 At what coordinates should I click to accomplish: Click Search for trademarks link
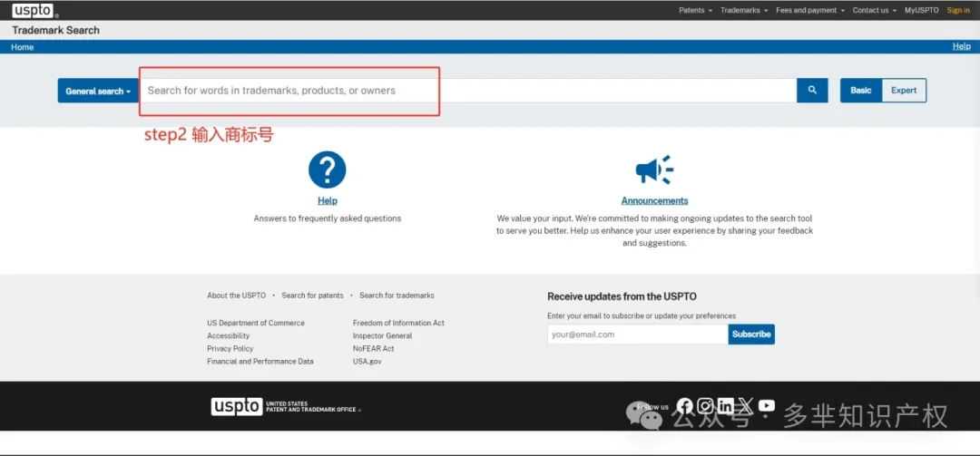click(397, 296)
